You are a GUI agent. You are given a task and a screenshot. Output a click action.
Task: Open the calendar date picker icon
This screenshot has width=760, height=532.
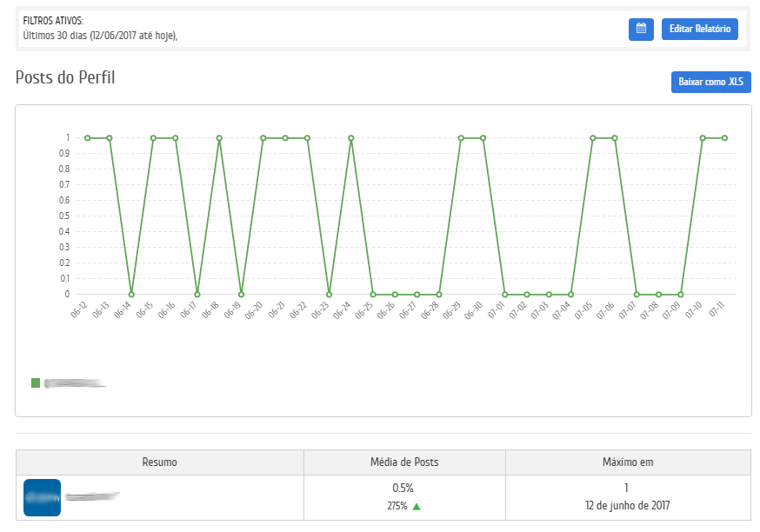click(x=641, y=29)
